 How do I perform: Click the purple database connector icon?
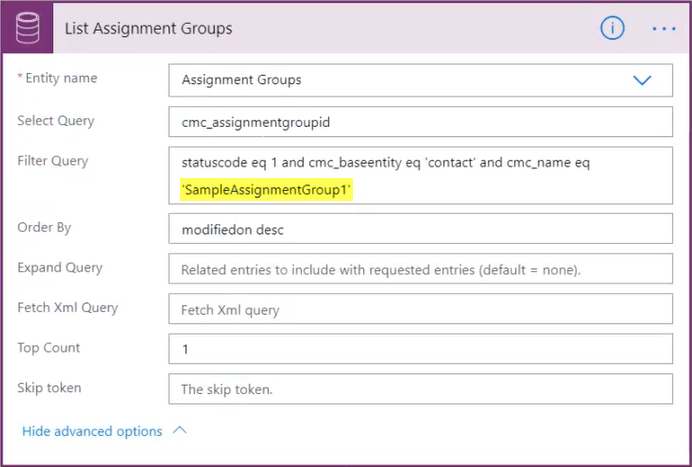tap(27, 29)
